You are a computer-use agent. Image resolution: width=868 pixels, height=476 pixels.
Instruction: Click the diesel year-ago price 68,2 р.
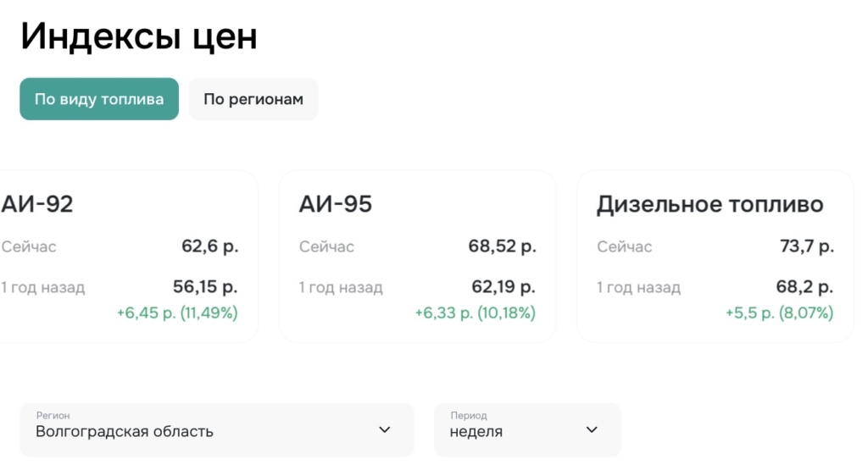pos(804,287)
